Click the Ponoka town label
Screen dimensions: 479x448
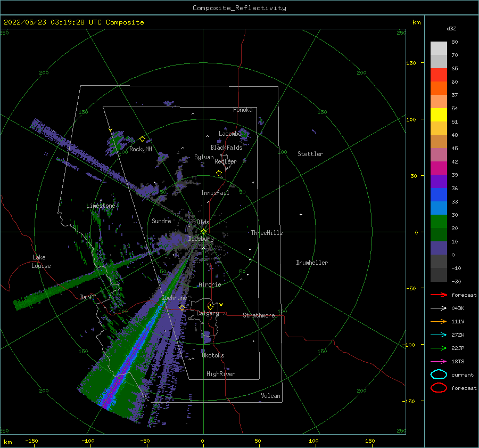pos(243,110)
